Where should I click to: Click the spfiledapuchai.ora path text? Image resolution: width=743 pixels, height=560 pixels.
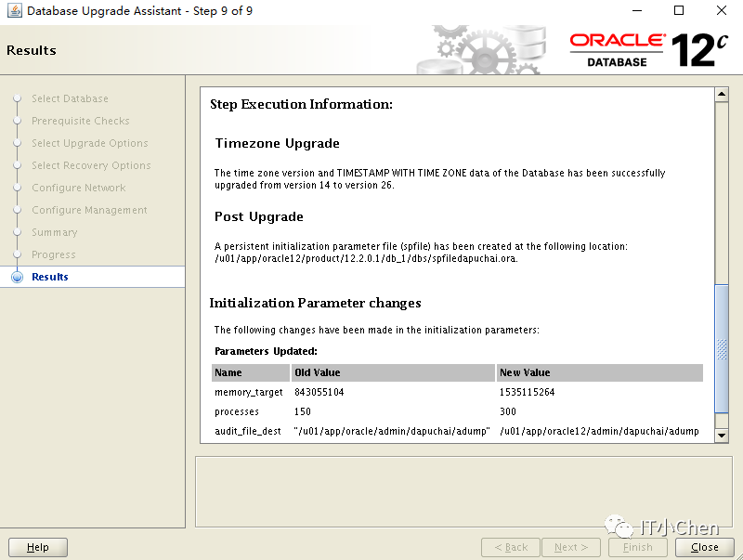pyautogui.click(x=366, y=259)
